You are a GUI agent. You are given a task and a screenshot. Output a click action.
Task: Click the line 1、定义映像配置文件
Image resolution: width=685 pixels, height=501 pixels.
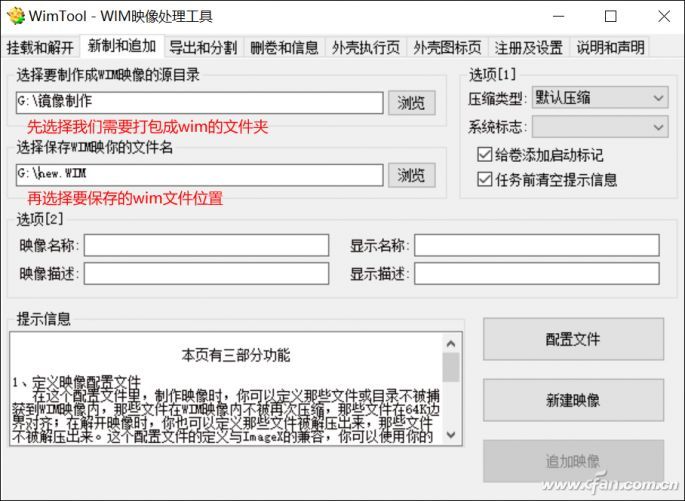(x=76, y=382)
